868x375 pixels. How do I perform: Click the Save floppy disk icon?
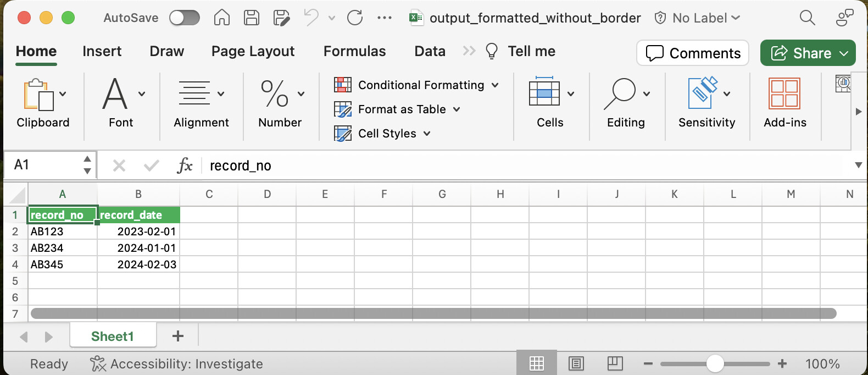click(252, 18)
